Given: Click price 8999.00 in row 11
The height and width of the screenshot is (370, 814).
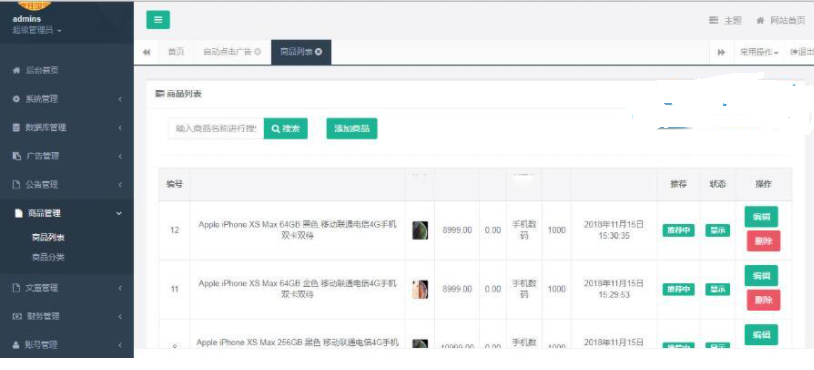Looking at the screenshot, I should [457, 289].
